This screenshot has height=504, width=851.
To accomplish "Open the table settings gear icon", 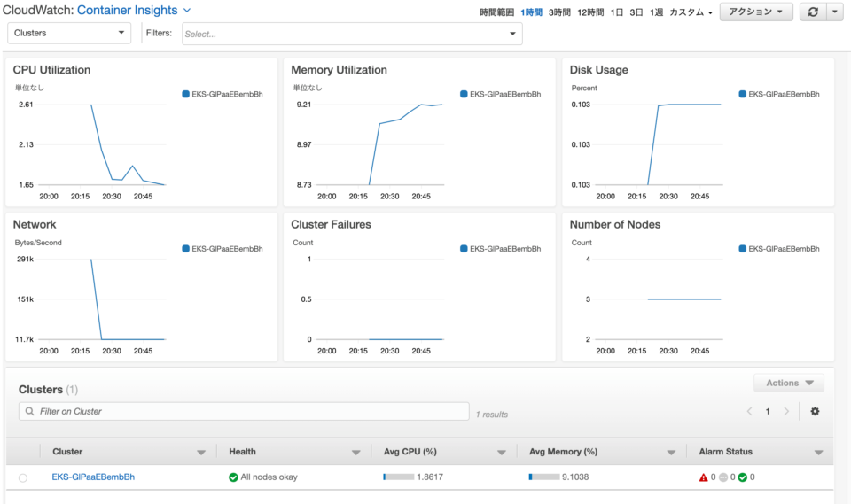I will [815, 411].
